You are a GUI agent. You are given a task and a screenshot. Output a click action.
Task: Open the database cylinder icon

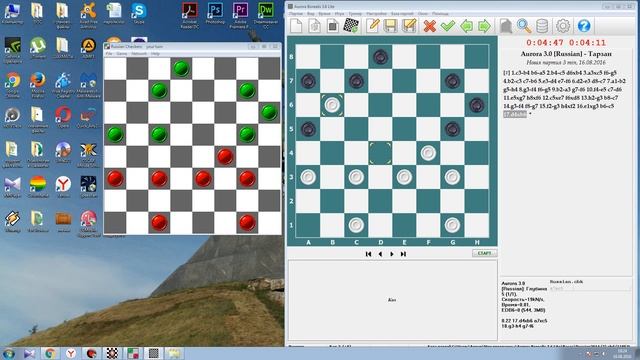pyautogui.click(x=542, y=26)
